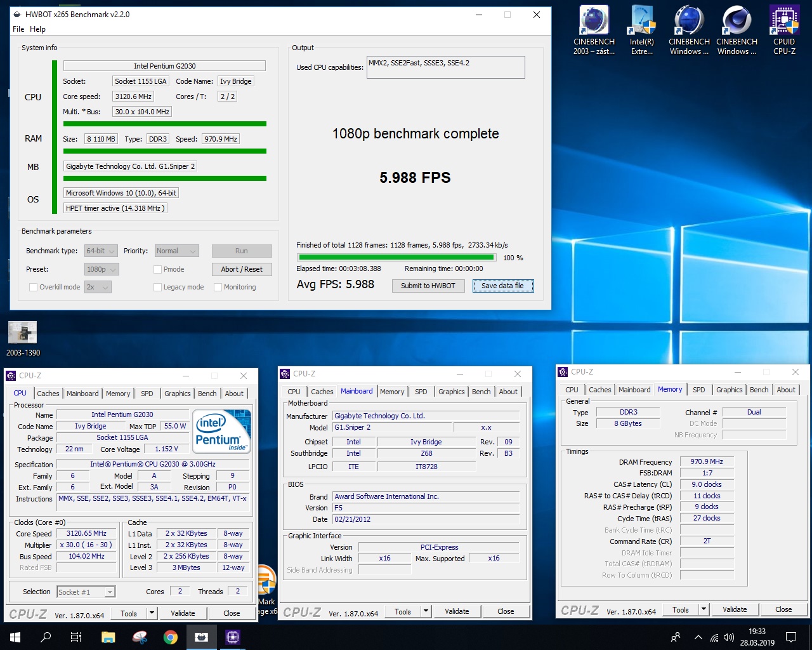The width and height of the screenshot is (812, 650).
Task: Switch to CPU-Z taskbar app
Action: pos(233,637)
